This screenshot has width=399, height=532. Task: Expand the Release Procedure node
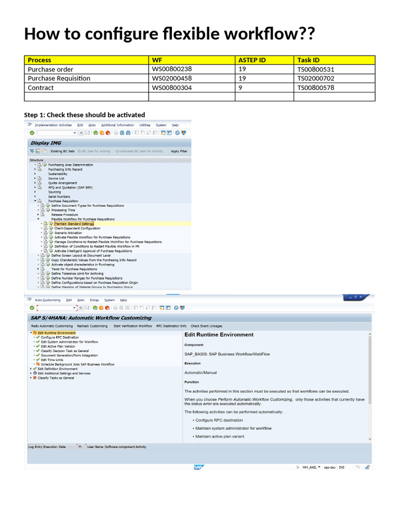pyautogui.click(x=38, y=215)
